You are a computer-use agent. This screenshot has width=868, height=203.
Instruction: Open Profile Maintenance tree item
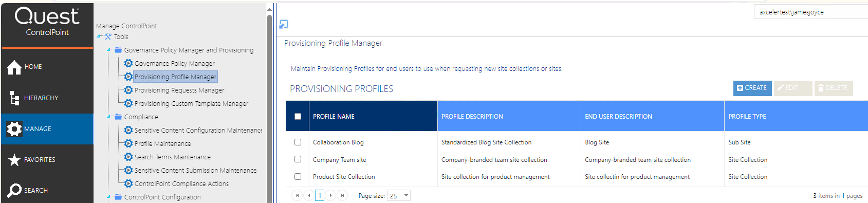pos(162,143)
